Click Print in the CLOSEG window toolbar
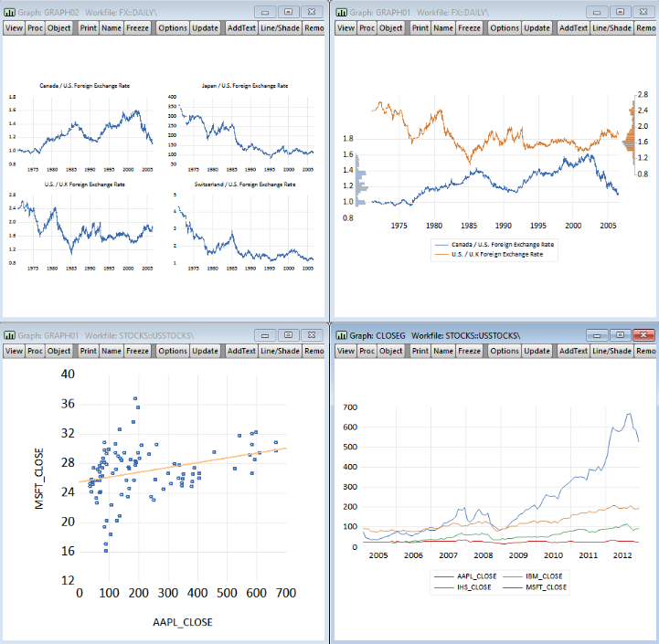This screenshot has width=659, height=644. point(420,351)
